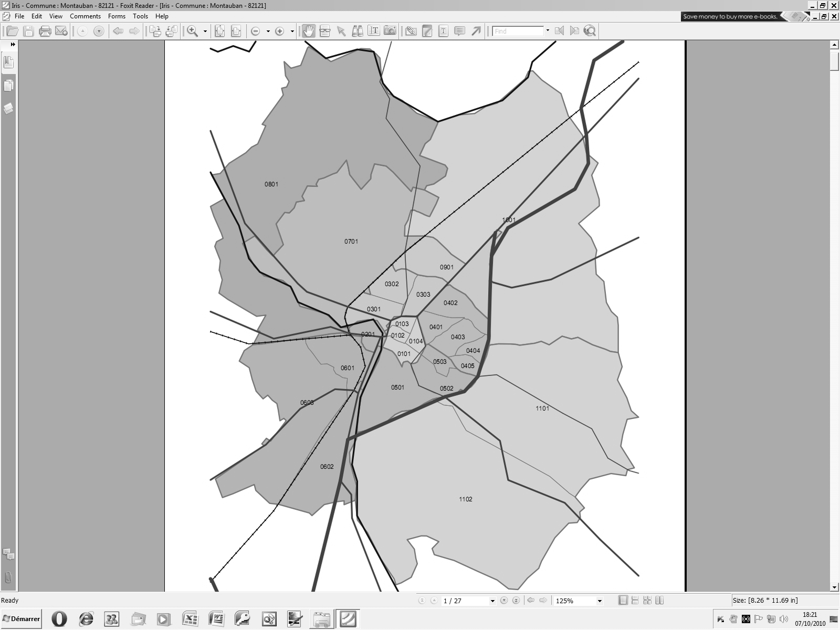Click the search magnifier beside the Find box
This screenshot has height=630, width=840.
point(590,31)
